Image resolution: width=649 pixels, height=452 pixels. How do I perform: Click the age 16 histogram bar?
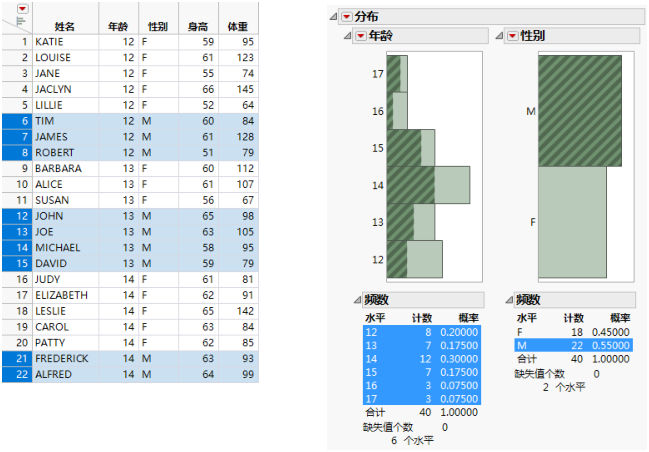pos(397,111)
